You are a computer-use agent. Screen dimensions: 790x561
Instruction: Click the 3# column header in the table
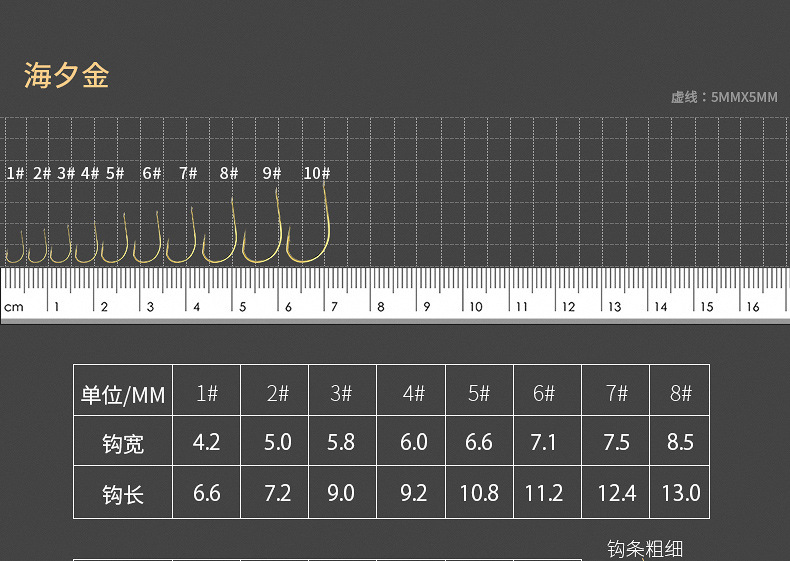point(341,393)
